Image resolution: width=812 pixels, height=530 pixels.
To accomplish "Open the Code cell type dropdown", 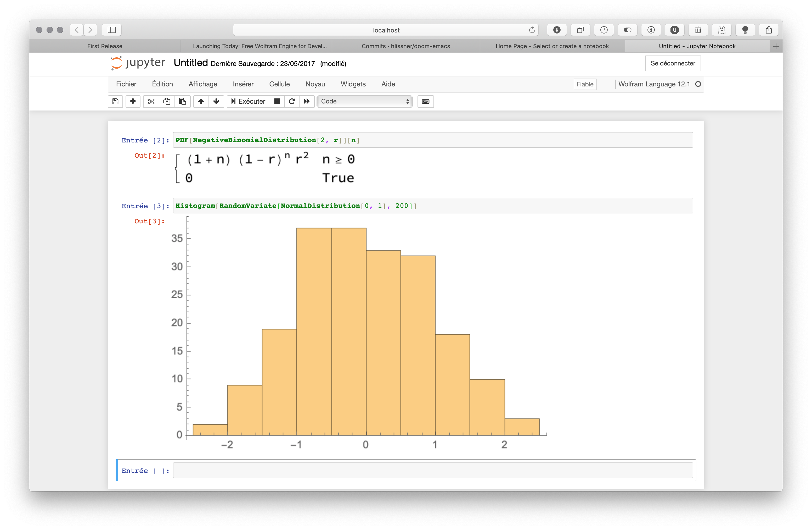I will pos(364,101).
